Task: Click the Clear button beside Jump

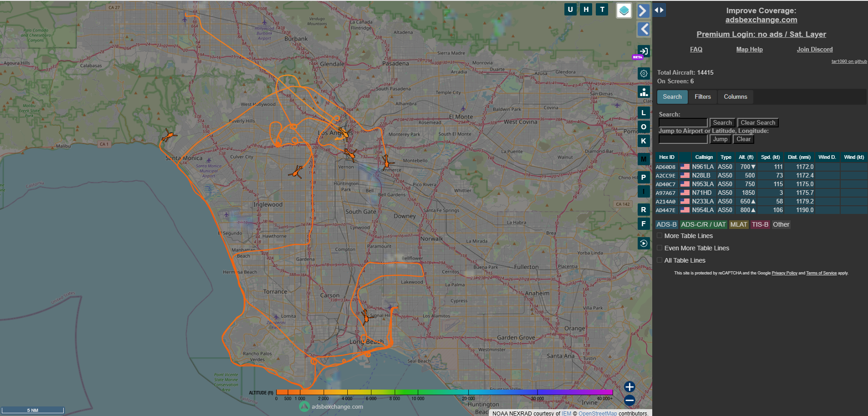Action: pos(744,139)
